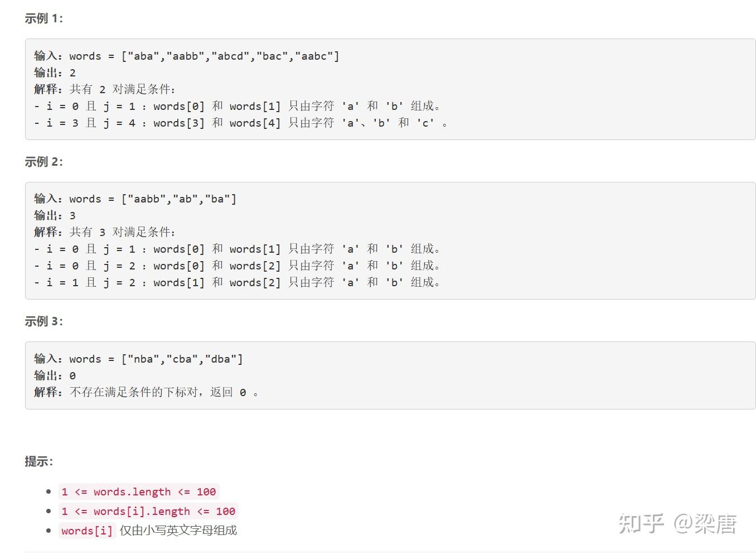Image resolution: width=756 pixels, height=554 pixels.
Task: Click the 提示 heading
Action: (38, 461)
